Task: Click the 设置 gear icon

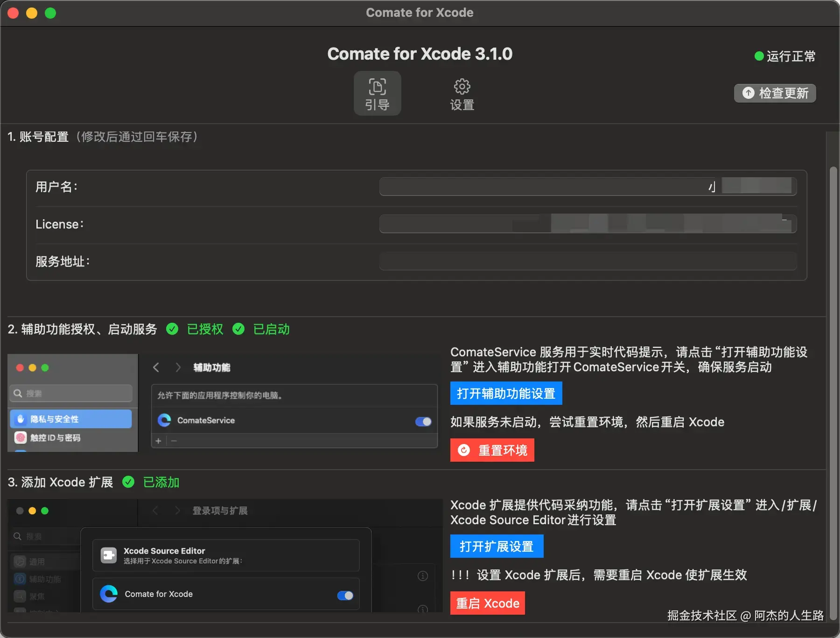Action: pos(462,86)
